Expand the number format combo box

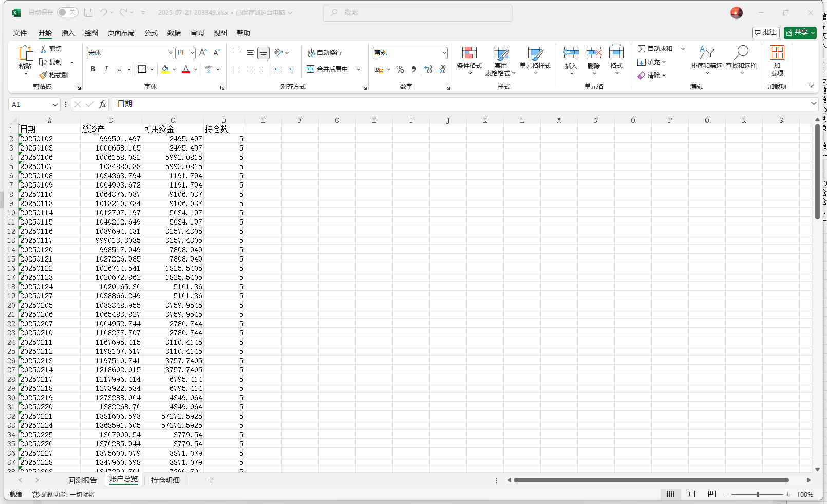[x=444, y=53]
